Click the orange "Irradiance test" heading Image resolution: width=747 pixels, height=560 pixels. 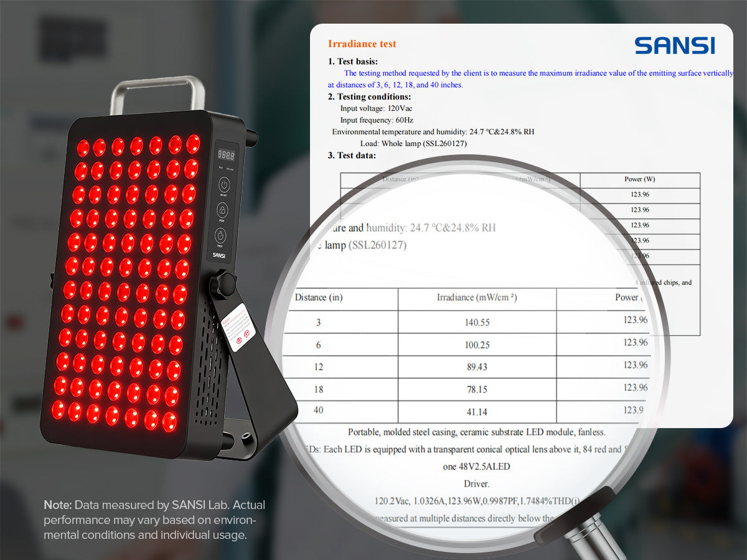click(362, 44)
